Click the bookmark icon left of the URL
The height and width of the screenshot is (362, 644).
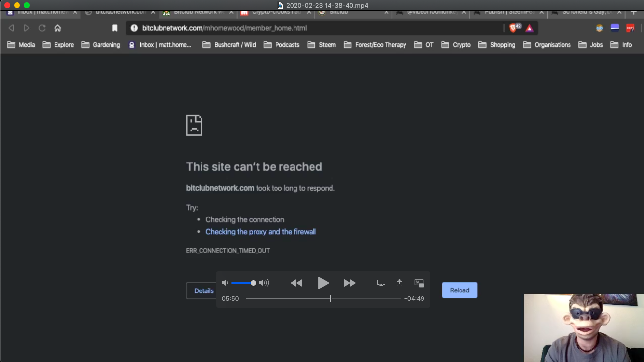pos(115,28)
